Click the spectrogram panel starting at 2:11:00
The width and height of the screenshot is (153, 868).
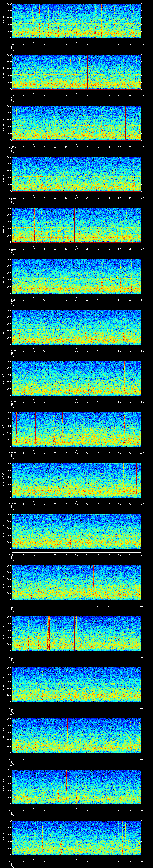click(x=76, y=531)
